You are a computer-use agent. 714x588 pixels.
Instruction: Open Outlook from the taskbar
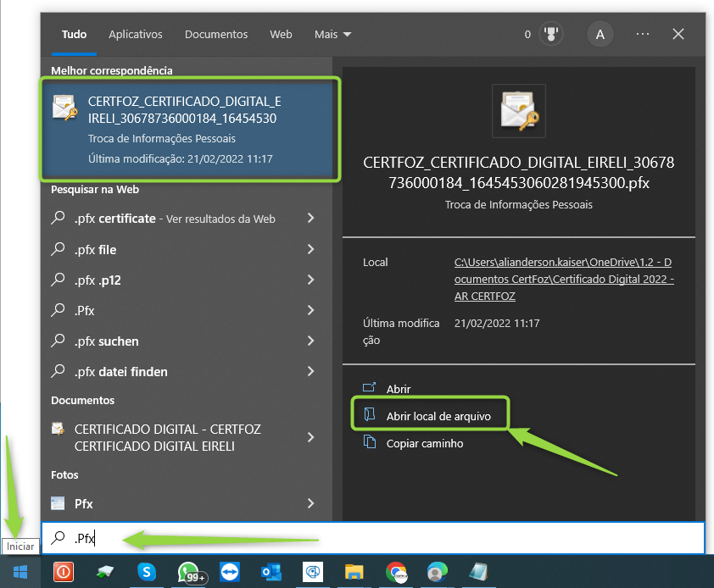coord(271,572)
